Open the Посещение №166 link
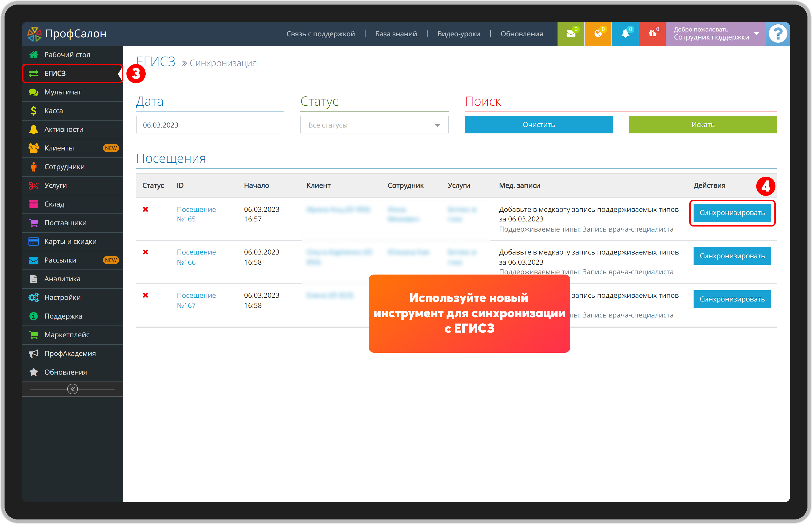Screen dimensions: 812x524 pos(196,257)
